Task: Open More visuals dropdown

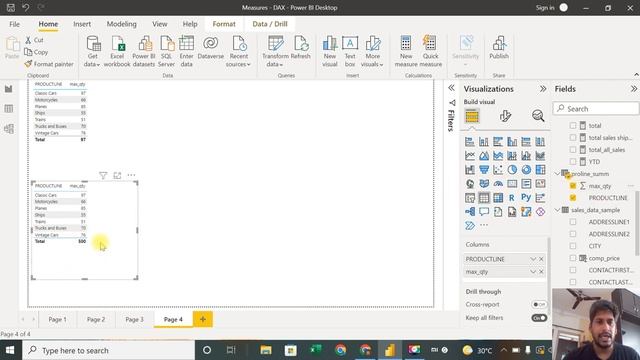Action: (x=372, y=51)
